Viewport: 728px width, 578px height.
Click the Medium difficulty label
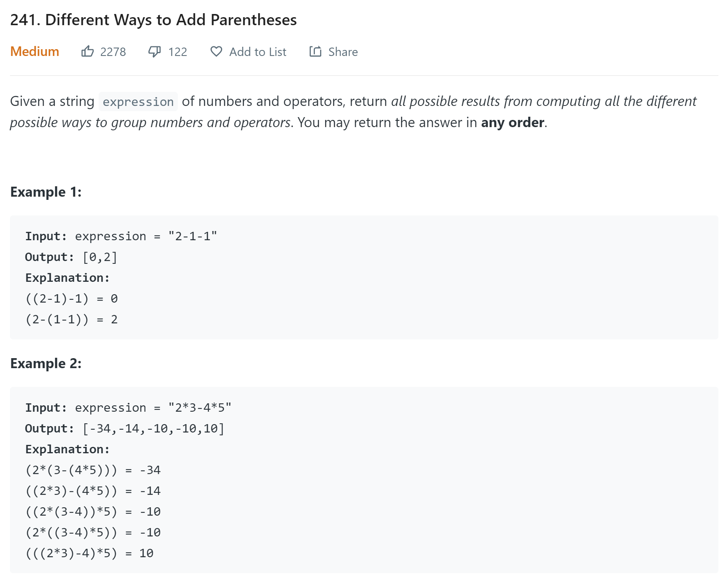click(x=35, y=52)
